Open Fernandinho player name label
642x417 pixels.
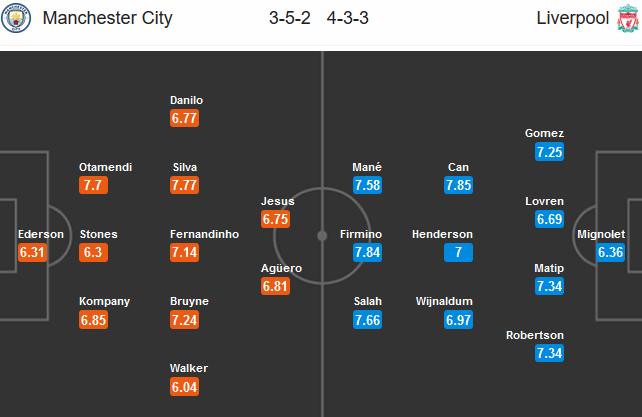click(x=204, y=234)
